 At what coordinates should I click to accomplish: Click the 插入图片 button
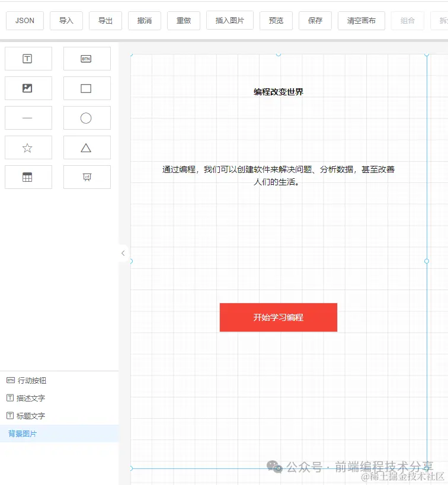coord(230,21)
